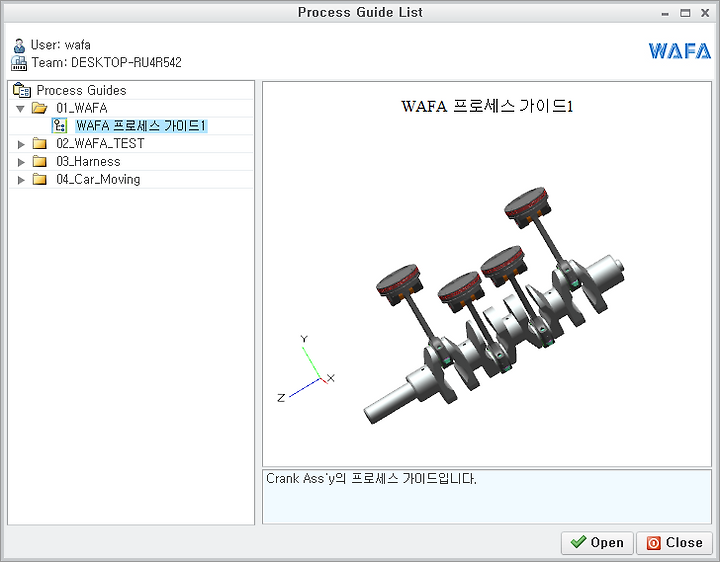Click the open folder icon of 01_WAFA
Screen dimensions: 720x562
(39, 108)
